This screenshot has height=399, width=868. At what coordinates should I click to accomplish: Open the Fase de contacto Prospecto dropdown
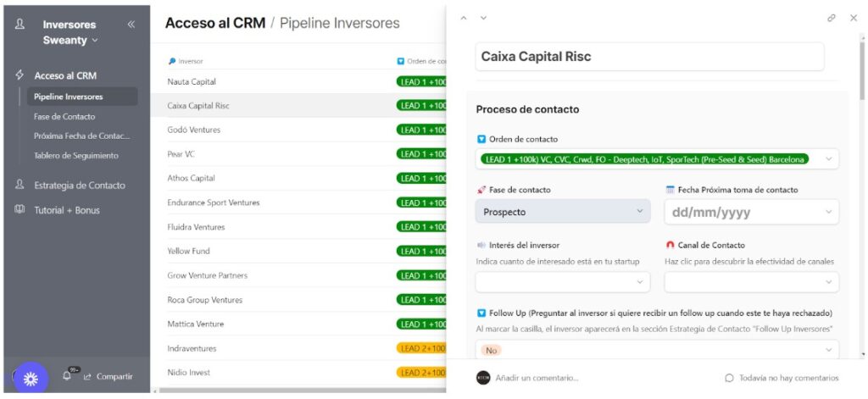tap(563, 211)
